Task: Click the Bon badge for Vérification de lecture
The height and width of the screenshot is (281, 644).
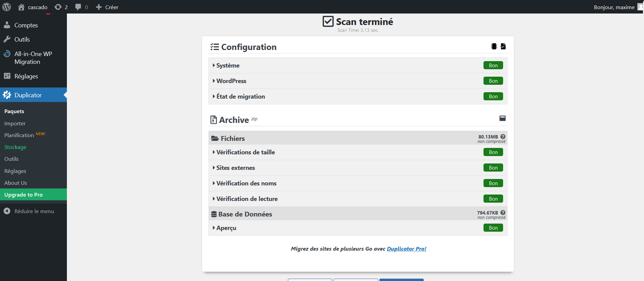Action: [x=493, y=199]
